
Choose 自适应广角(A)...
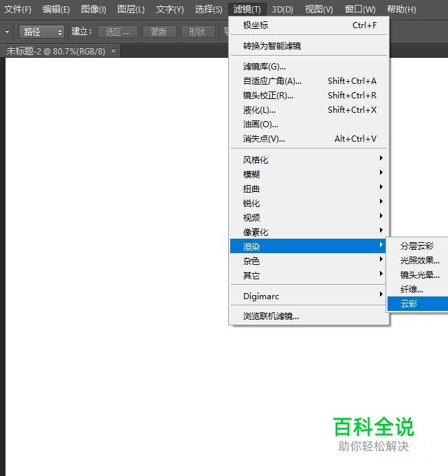click(309, 81)
